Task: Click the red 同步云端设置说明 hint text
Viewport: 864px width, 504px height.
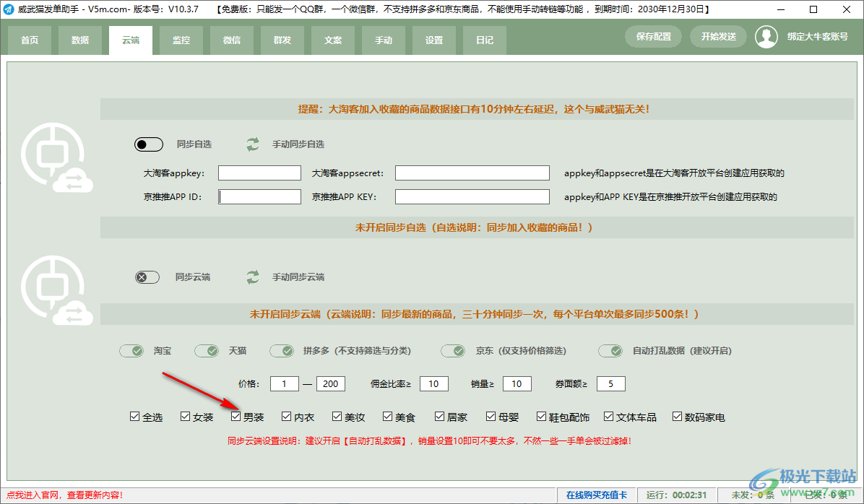Action: click(429, 440)
